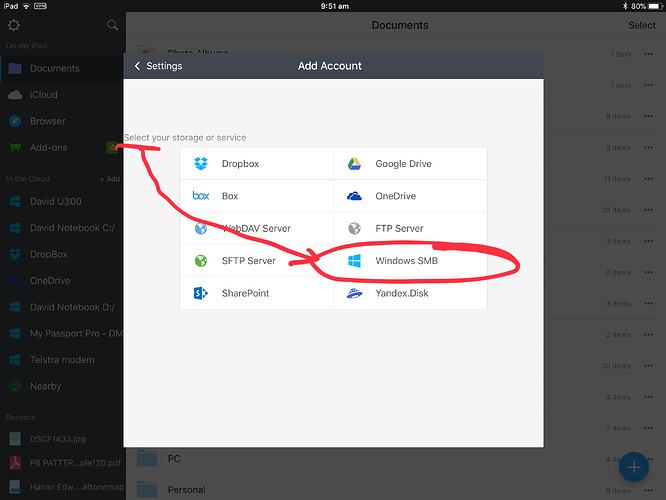Open David U300 connection
666x500 pixels.
point(62,201)
